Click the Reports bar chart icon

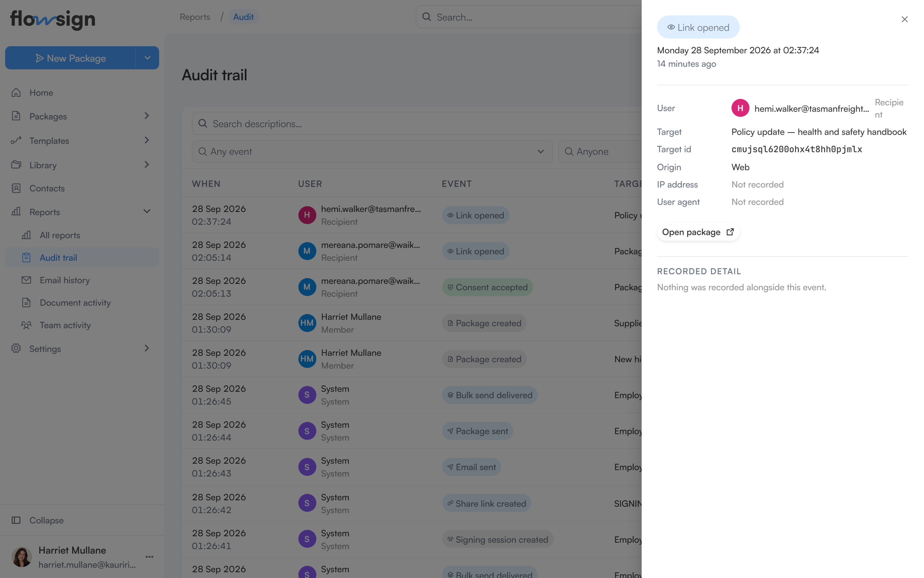pos(16,211)
